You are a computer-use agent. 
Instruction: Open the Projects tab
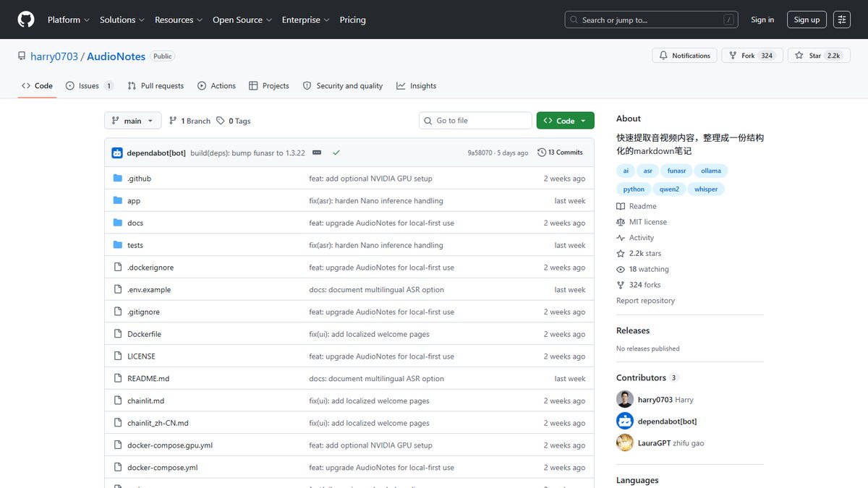[269, 85]
